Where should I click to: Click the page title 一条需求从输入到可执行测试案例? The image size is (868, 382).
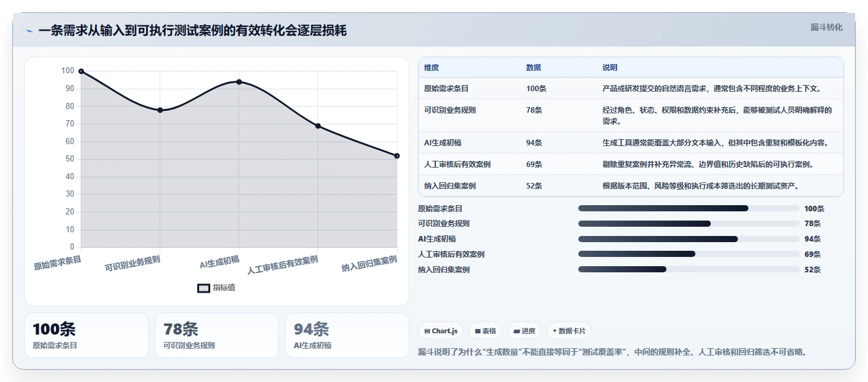[x=192, y=31]
